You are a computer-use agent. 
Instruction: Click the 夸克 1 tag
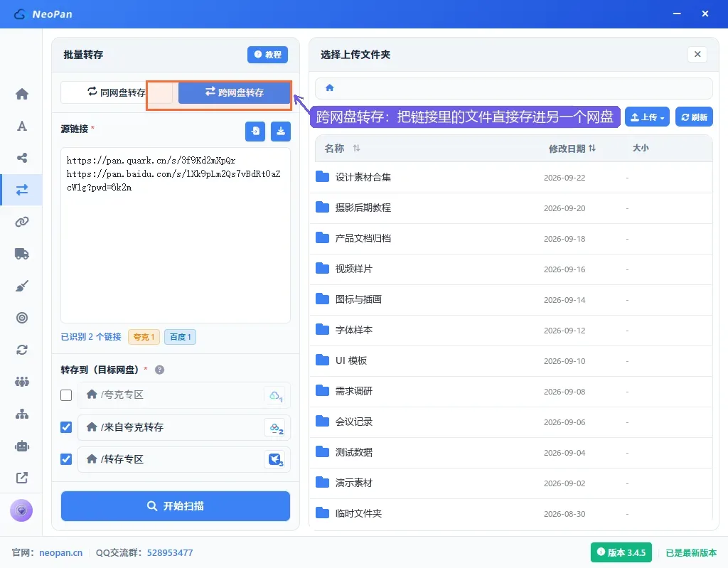(144, 337)
